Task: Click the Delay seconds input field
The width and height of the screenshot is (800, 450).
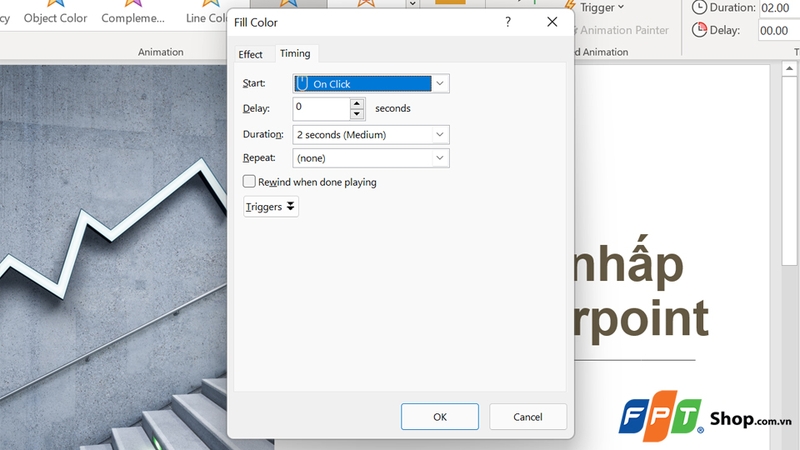Action: 321,108
